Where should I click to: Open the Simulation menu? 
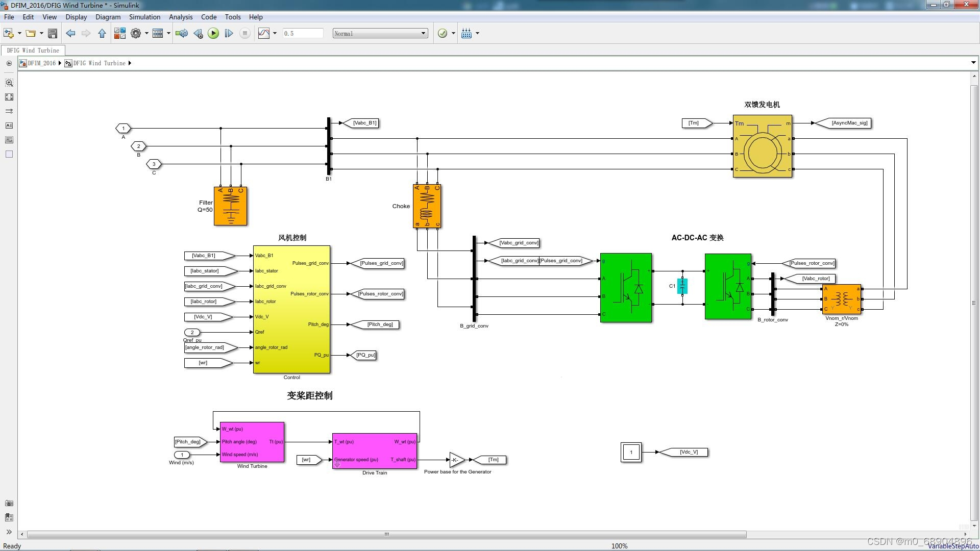[x=144, y=17]
